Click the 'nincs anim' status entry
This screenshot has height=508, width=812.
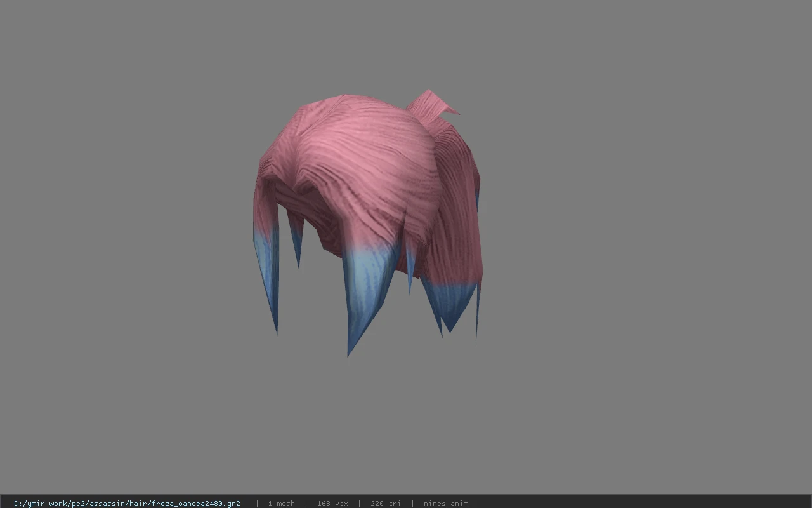click(x=446, y=504)
